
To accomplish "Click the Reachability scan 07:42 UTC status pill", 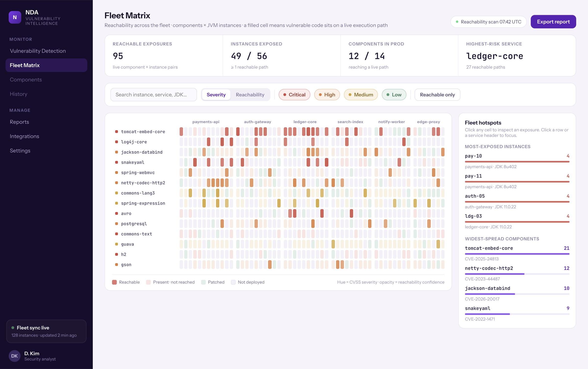I will coord(488,22).
